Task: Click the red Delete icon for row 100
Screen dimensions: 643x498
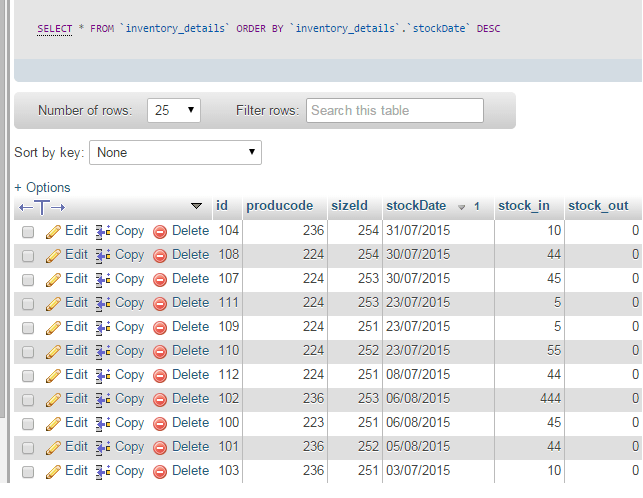Action: 160,424
